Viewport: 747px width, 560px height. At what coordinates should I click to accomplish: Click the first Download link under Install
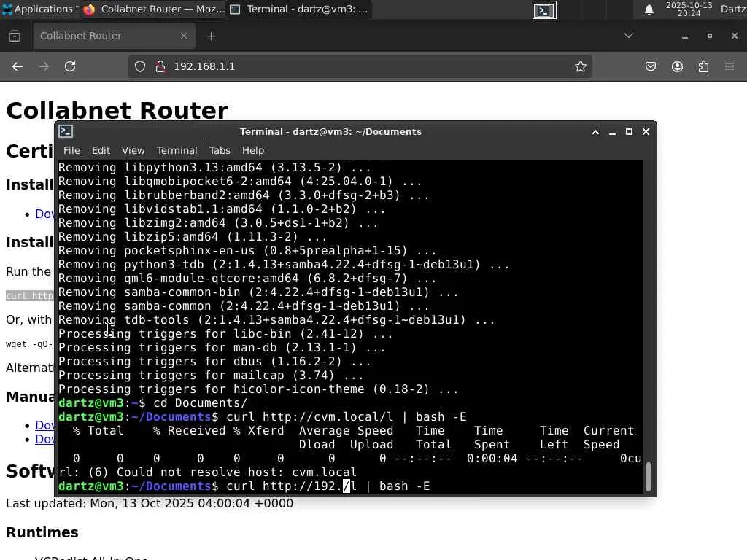(x=44, y=214)
